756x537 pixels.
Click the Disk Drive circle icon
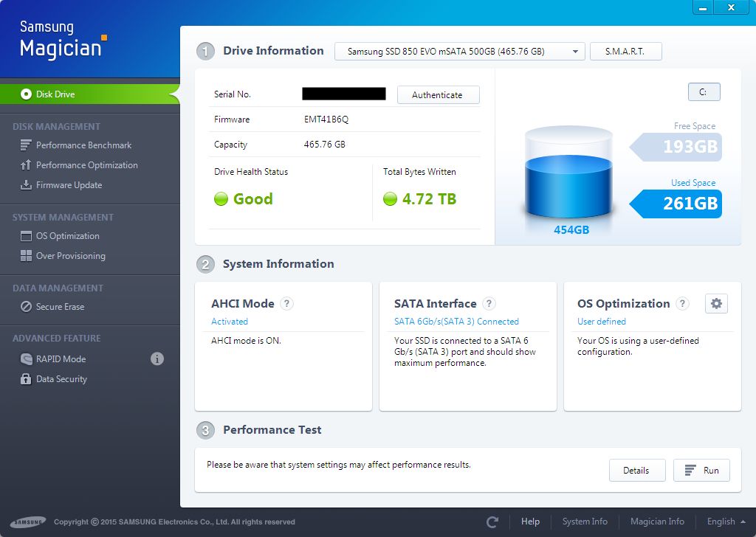(x=26, y=94)
